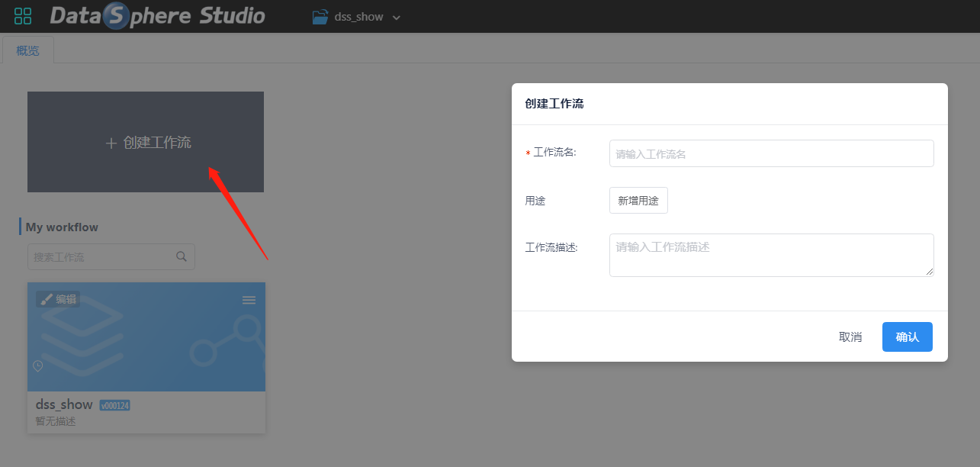Click the magnifier icon in the workflow search box
This screenshot has height=467, width=980.
[182, 256]
